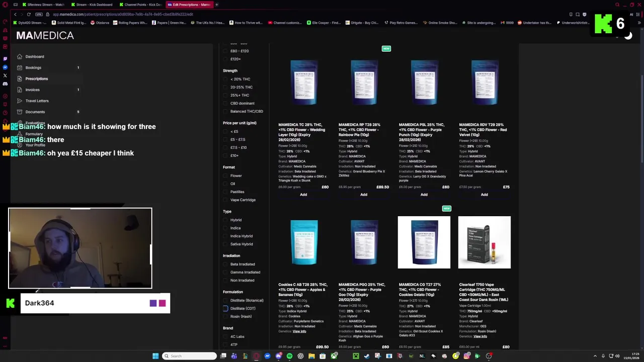644x362 pixels.
Task: Open Spotify from the taskbar
Action: [x=289, y=356]
